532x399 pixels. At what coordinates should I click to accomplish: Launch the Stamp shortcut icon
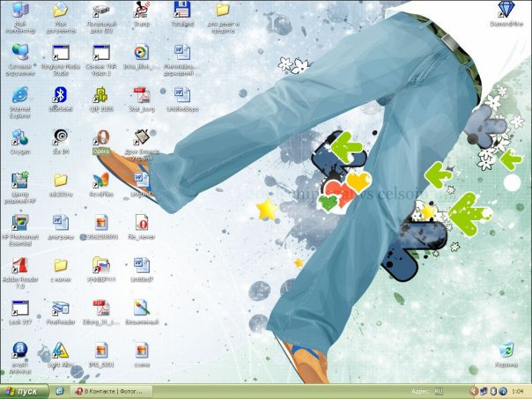[x=142, y=11]
